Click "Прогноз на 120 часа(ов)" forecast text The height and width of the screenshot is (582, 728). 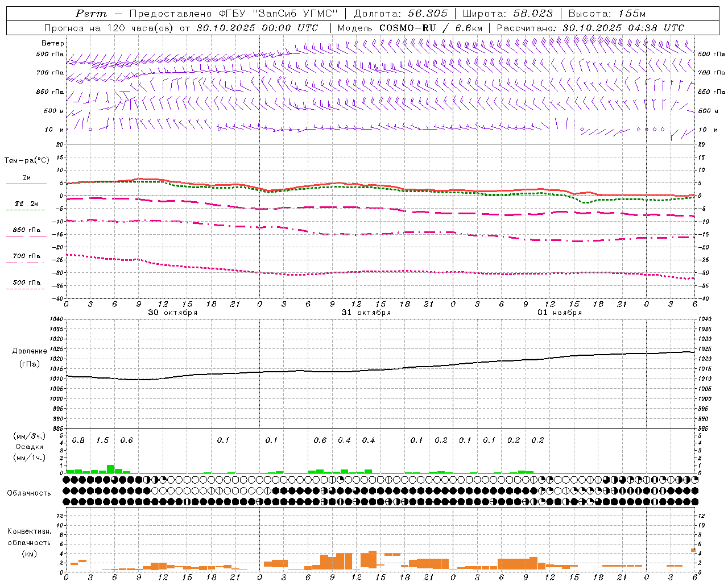tap(110, 28)
